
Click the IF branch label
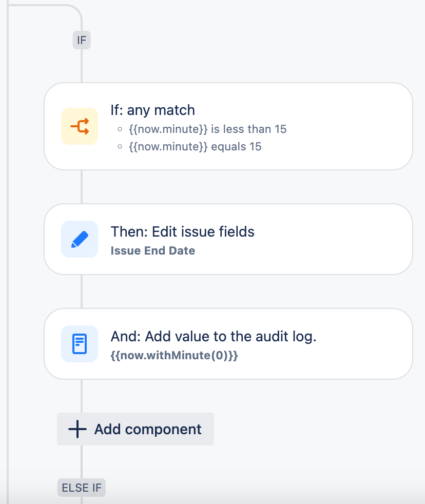tap(82, 41)
